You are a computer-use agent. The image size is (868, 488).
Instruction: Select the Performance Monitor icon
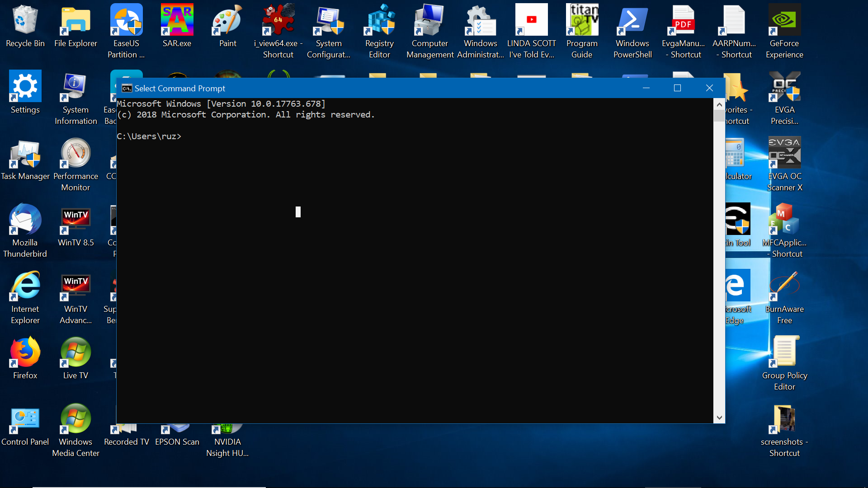click(75, 154)
